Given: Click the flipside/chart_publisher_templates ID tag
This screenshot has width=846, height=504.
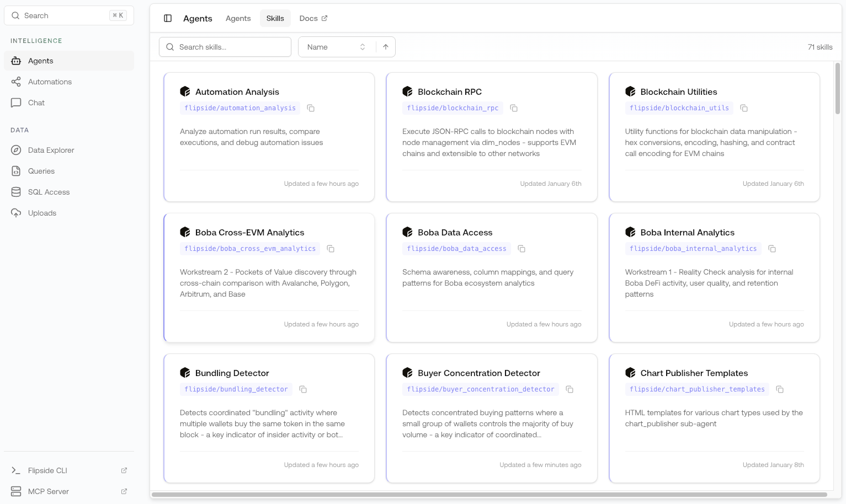Looking at the screenshot, I should click(697, 389).
